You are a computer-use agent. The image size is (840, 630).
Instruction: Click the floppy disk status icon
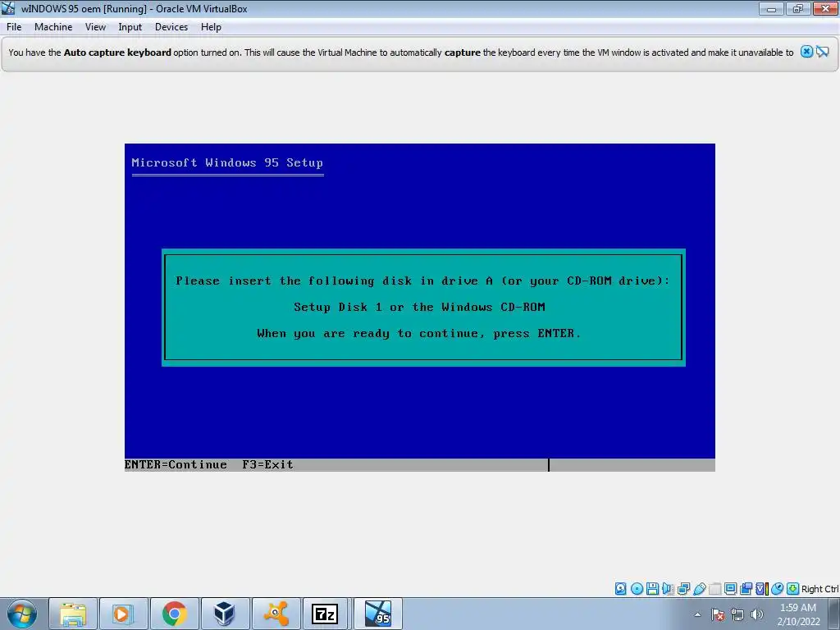[x=652, y=589]
